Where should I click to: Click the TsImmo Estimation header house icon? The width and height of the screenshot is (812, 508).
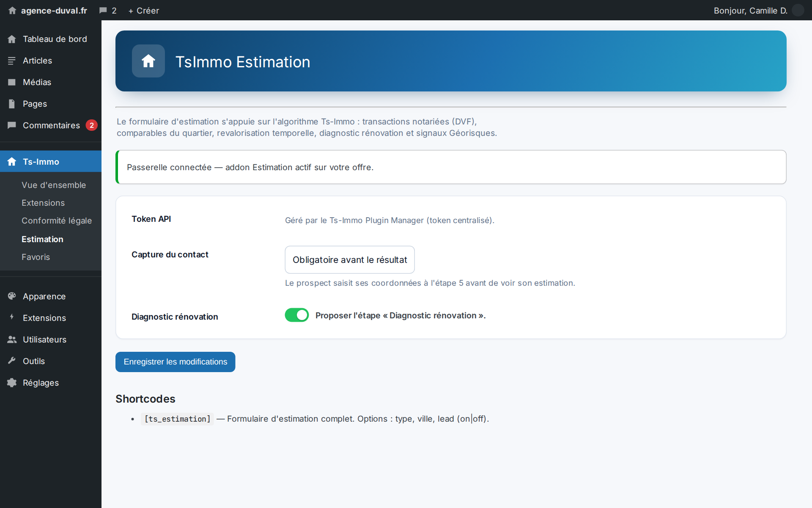tap(148, 61)
